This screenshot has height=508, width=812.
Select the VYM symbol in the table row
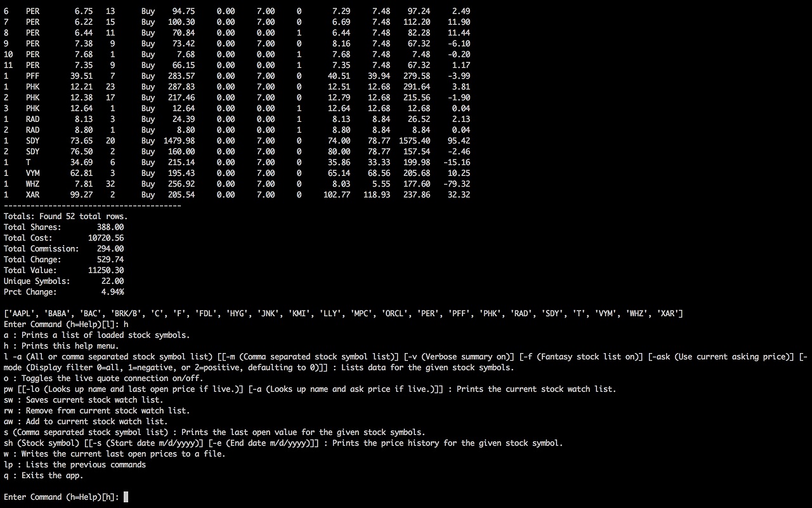pyautogui.click(x=32, y=173)
